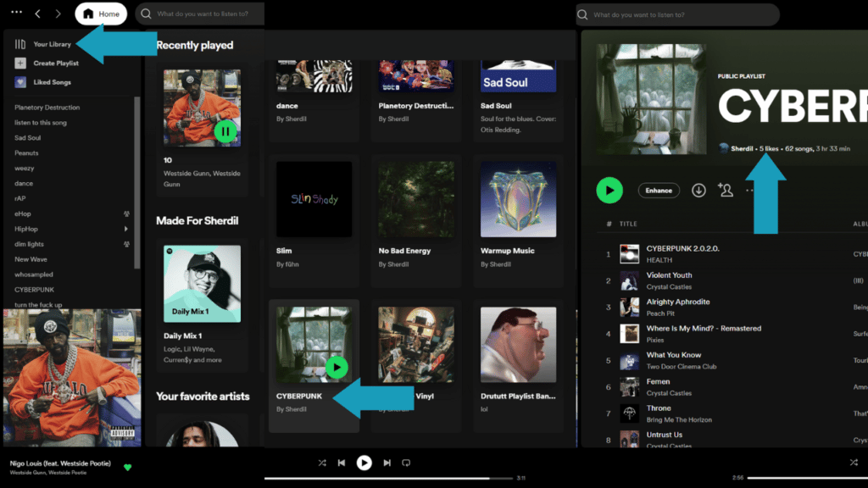
Task: Pause the album 10 card
Action: point(225,131)
